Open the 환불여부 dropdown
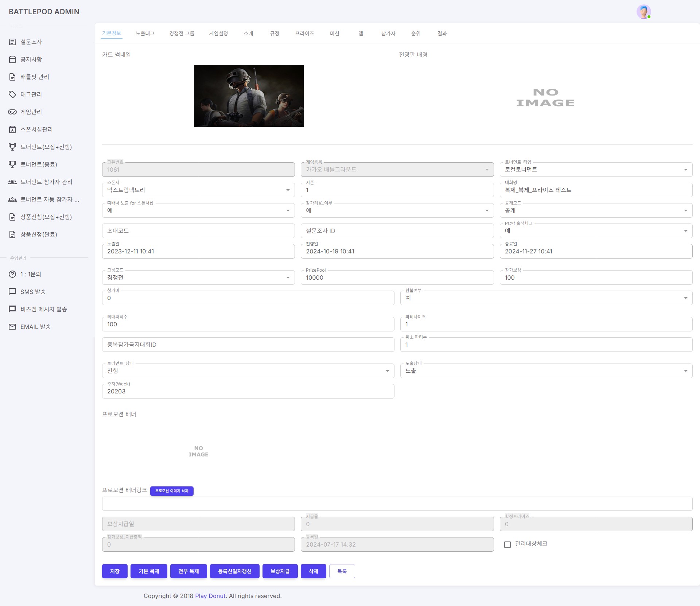The width and height of the screenshot is (700, 606). pyautogui.click(x=686, y=298)
